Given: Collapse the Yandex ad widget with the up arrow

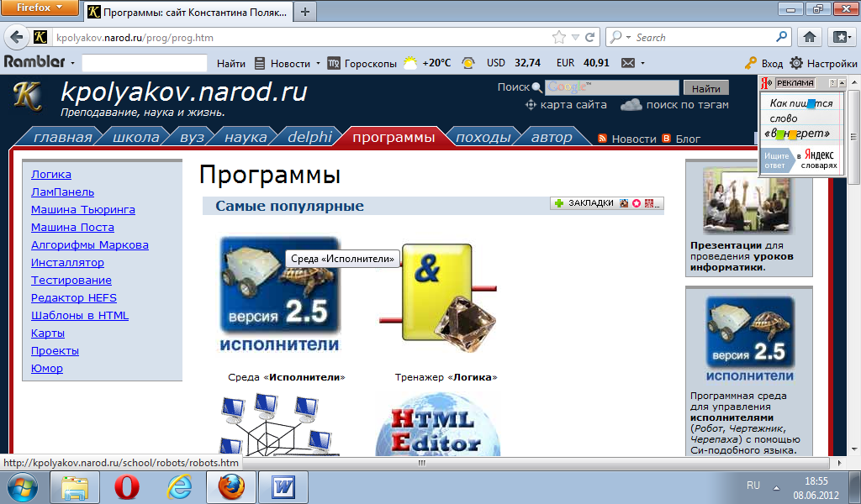Looking at the screenshot, I should tap(842, 83).
